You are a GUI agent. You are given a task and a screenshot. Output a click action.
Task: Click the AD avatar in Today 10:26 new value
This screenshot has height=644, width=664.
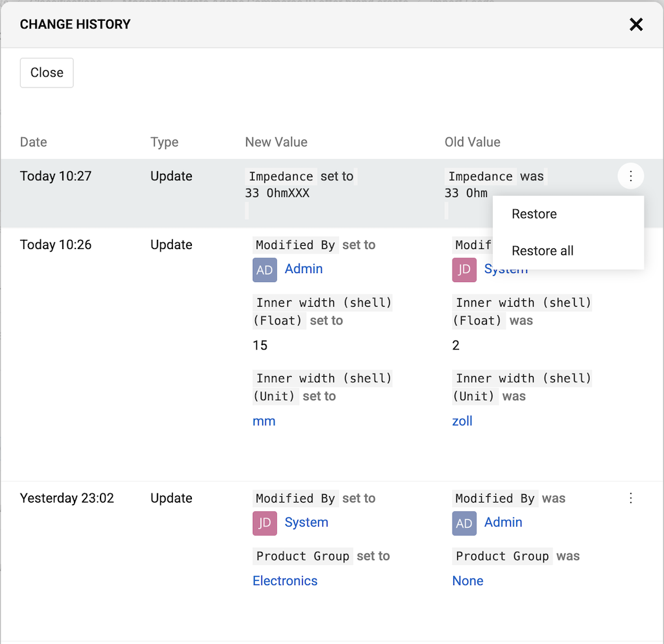click(x=265, y=270)
